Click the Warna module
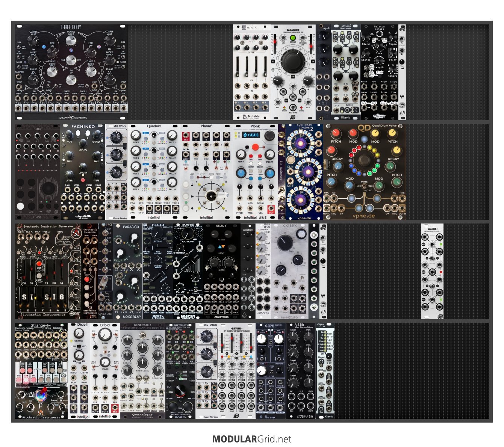 [432, 271]
